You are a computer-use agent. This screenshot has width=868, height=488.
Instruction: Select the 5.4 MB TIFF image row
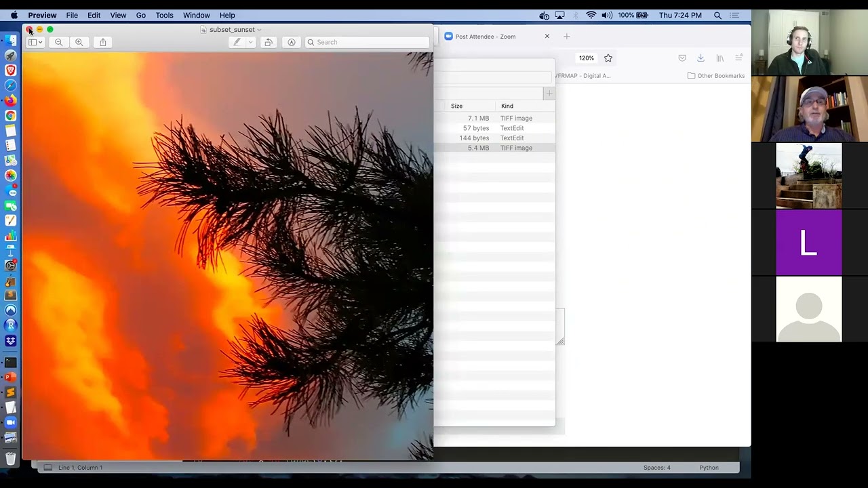[494, 148]
